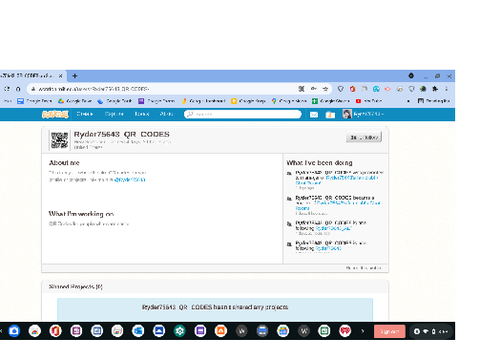This screenshot has height=360, width=480.
Task: Open the My Stuff folder icon
Action: tap(330, 115)
